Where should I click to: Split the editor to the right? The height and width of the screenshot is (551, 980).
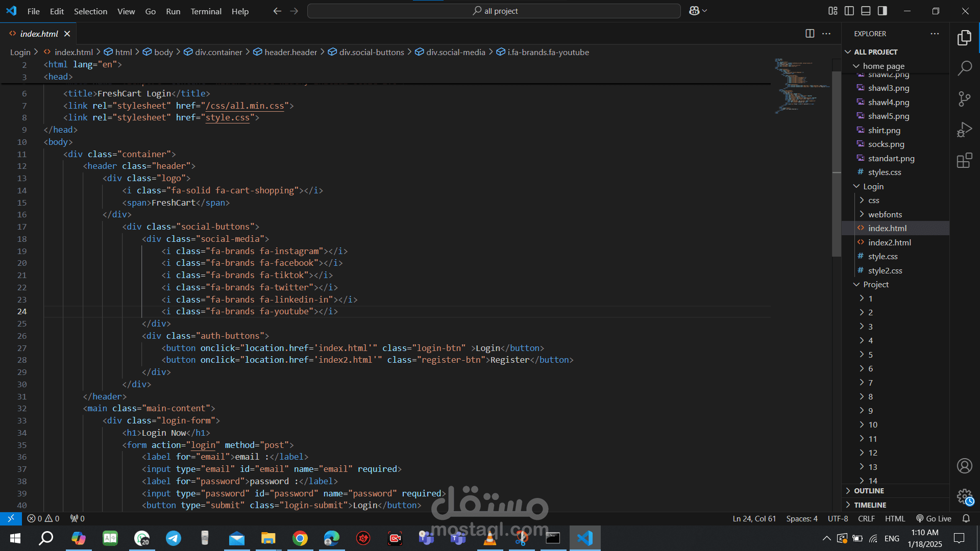coord(810,34)
